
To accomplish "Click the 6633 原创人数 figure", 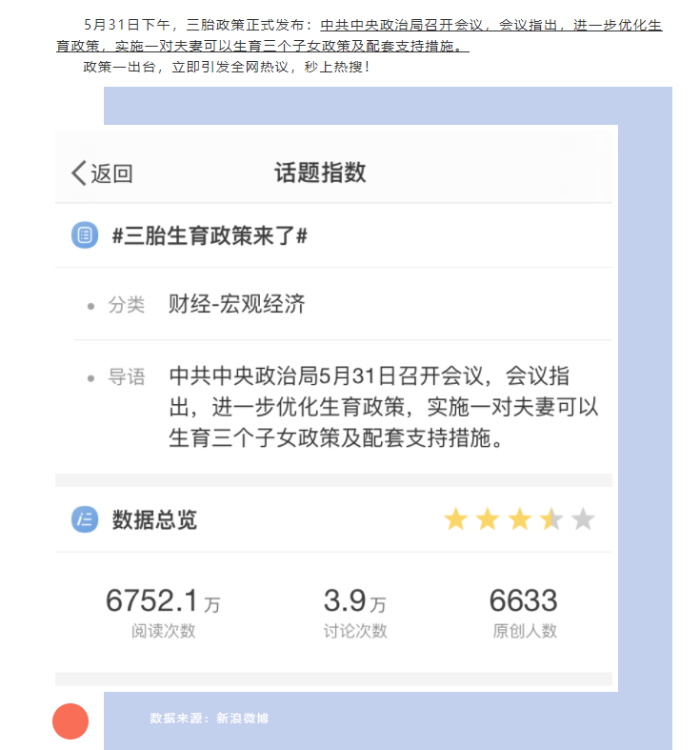I will pyautogui.click(x=524, y=612).
